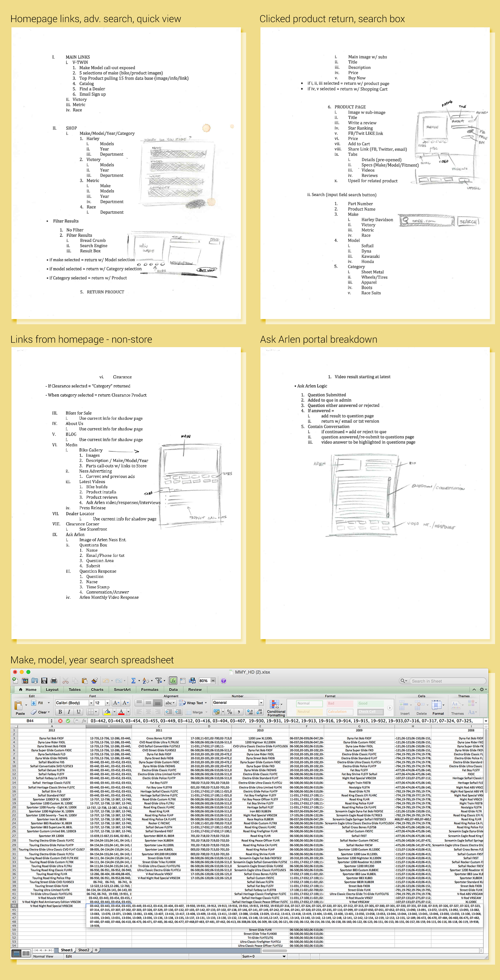This screenshot has width=500, height=980.
Task: Click the AutoSum sigma icon
Action: pos(133,680)
